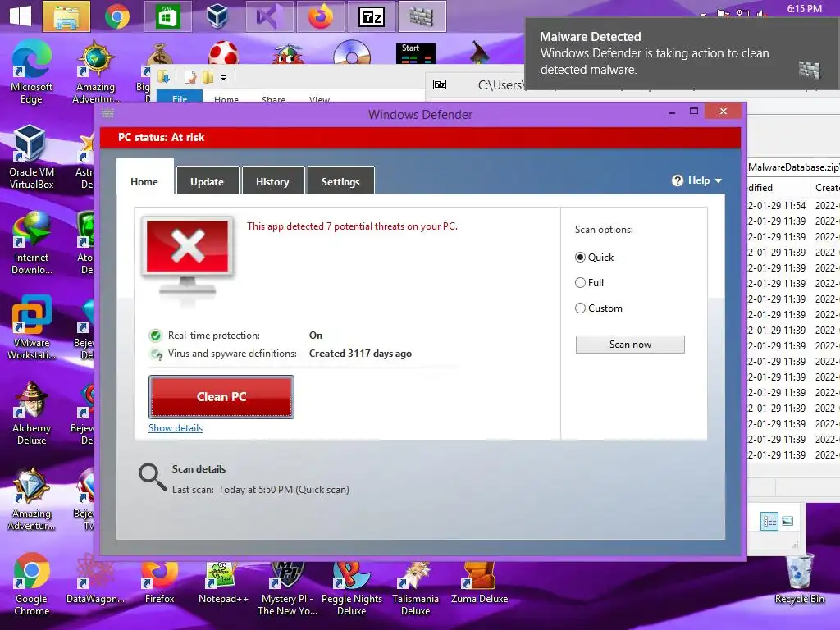Switch to the Settings tab

click(x=340, y=181)
